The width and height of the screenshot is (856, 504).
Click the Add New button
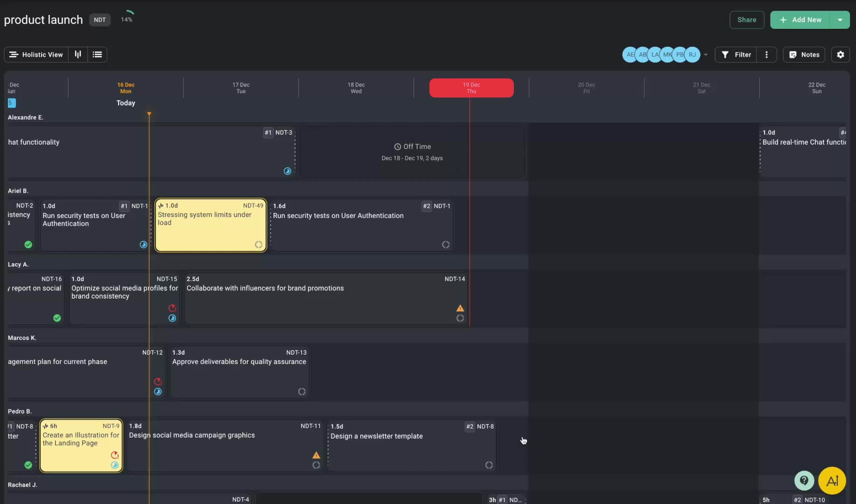(800, 20)
